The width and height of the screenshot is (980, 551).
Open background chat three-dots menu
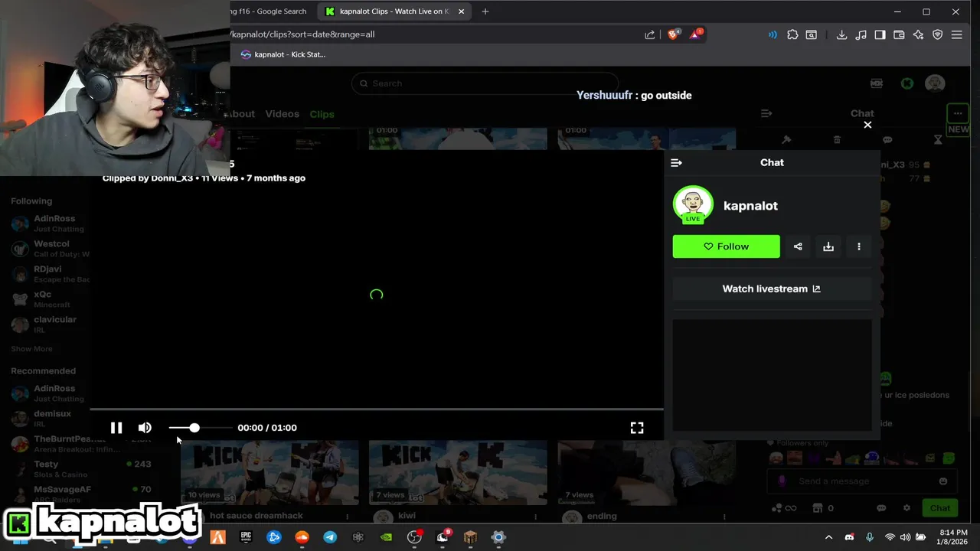point(958,113)
